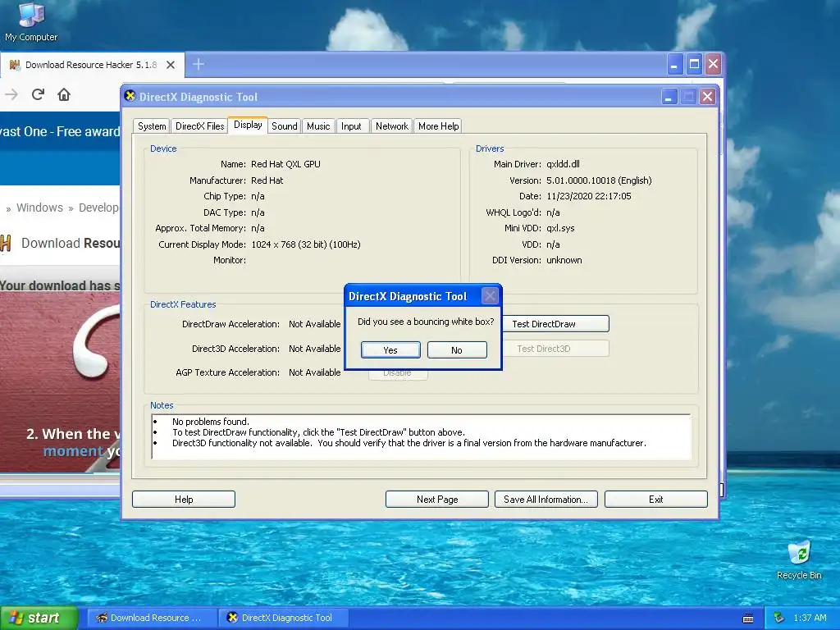Go to the Input tab
This screenshot has height=630, width=840.
pyautogui.click(x=351, y=126)
